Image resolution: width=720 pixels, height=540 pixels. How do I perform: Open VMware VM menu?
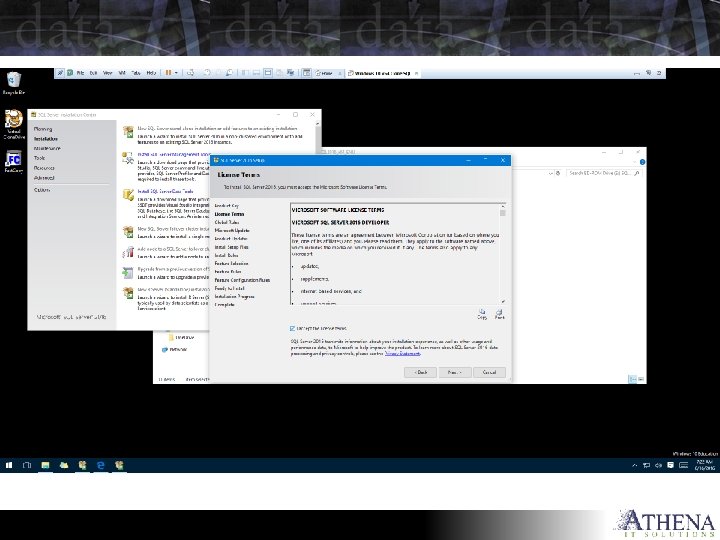[x=122, y=73]
